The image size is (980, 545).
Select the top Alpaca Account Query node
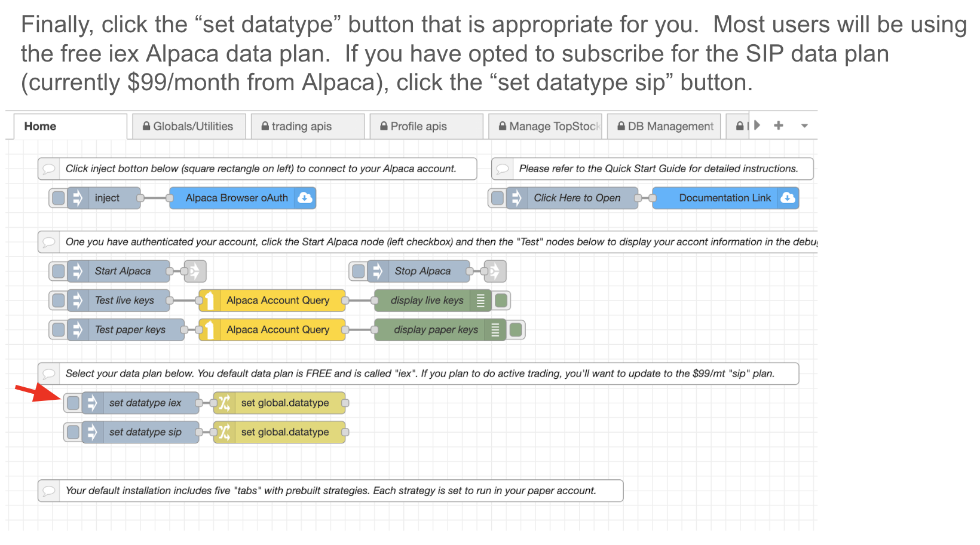[x=277, y=301]
